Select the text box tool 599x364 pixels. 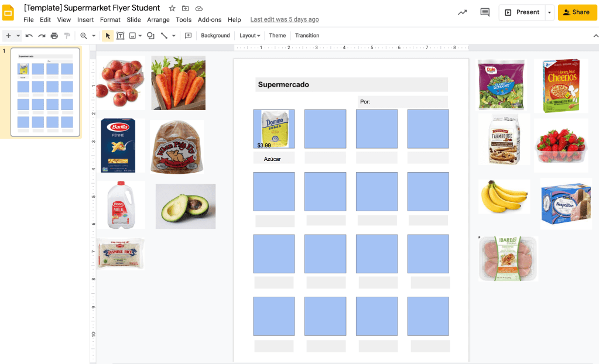120,36
